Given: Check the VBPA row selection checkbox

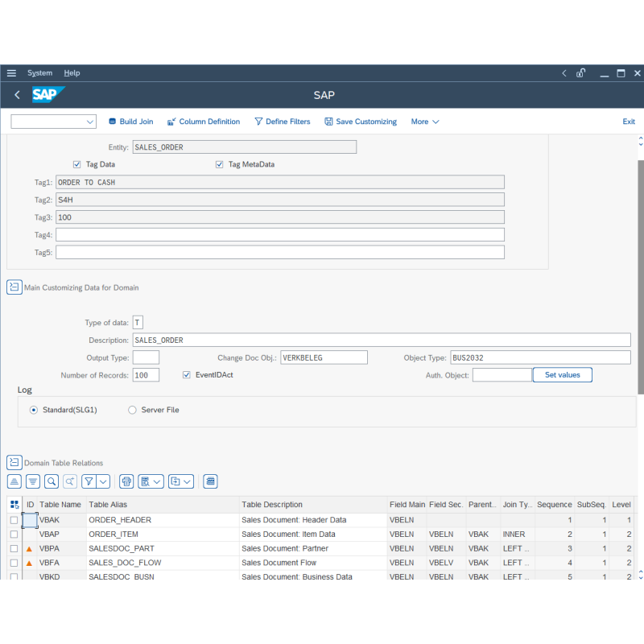Looking at the screenshot, I should tap(14, 549).
